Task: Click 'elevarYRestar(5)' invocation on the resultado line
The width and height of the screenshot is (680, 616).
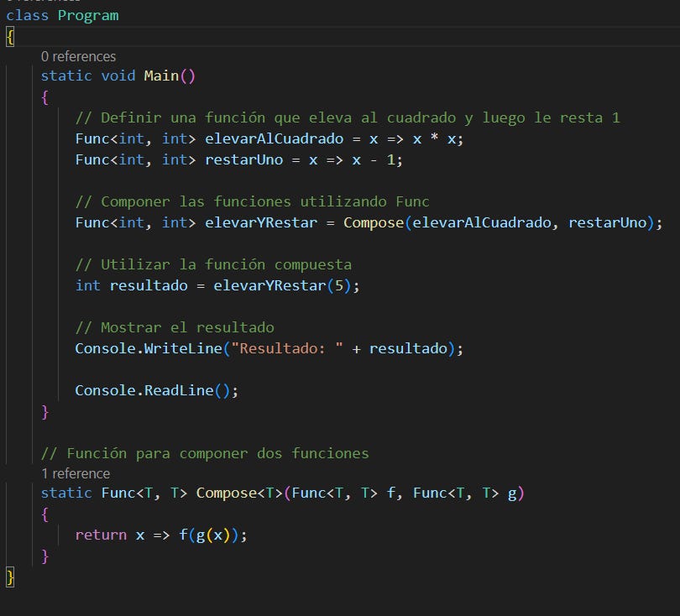Action: tap(282, 285)
